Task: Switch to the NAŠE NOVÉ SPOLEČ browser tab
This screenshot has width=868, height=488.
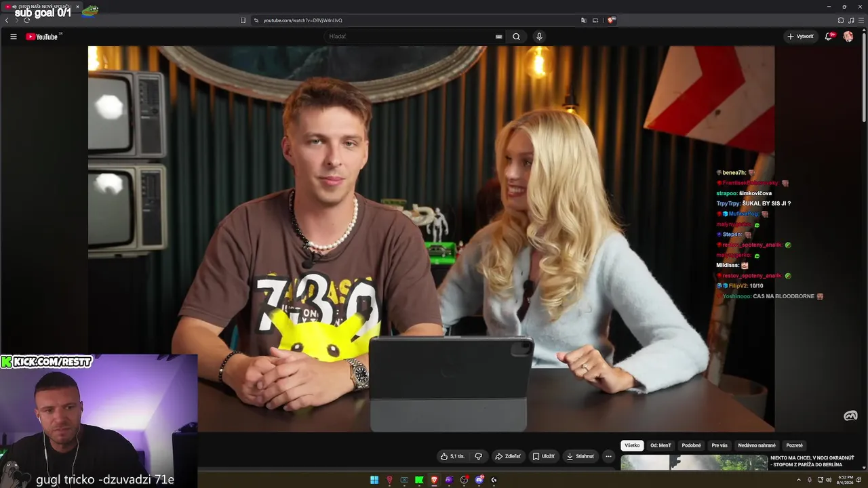Action: coord(42,7)
